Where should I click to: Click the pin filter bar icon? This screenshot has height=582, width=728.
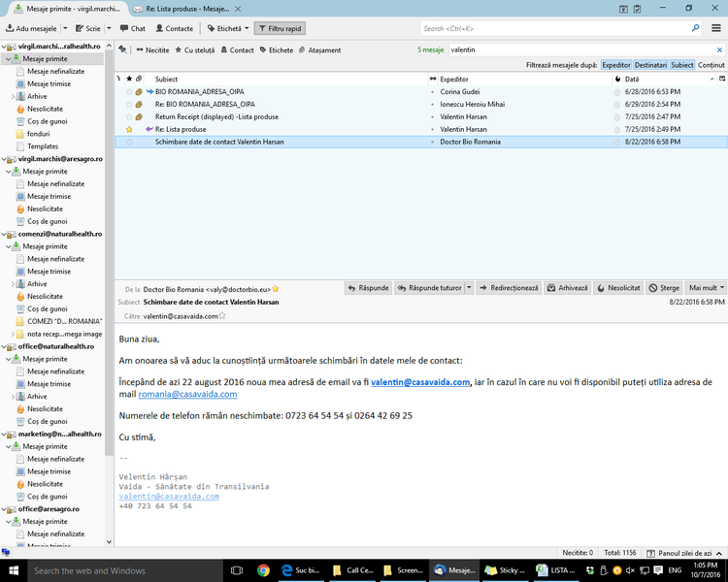point(122,49)
